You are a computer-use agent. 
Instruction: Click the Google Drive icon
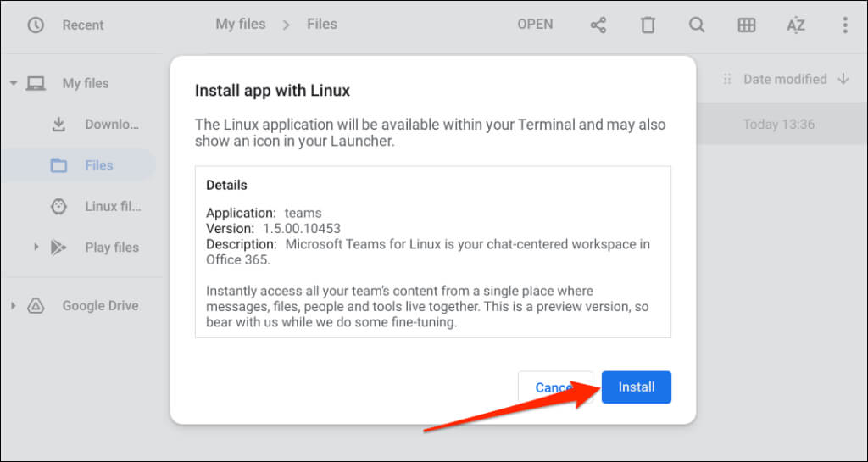(36, 306)
